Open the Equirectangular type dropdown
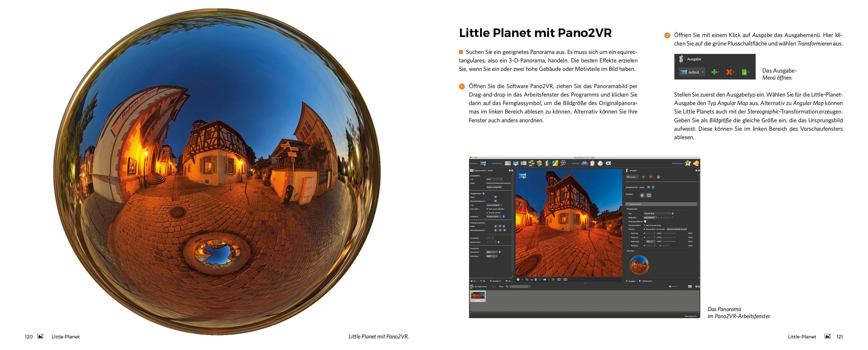The image size is (868, 350). (494, 205)
